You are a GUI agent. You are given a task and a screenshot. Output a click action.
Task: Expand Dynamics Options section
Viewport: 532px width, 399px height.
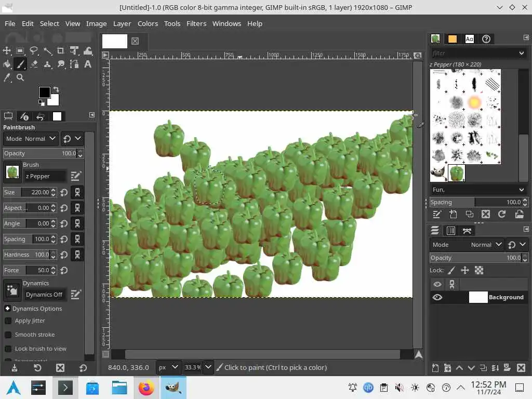tap(7, 309)
